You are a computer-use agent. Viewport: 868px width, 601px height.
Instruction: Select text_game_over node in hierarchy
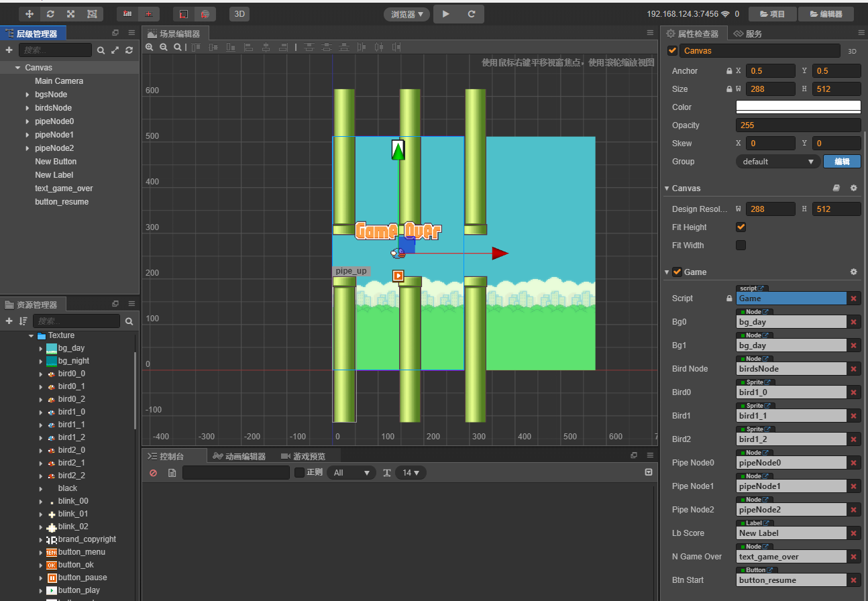pyautogui.click(x=64, y=188)
